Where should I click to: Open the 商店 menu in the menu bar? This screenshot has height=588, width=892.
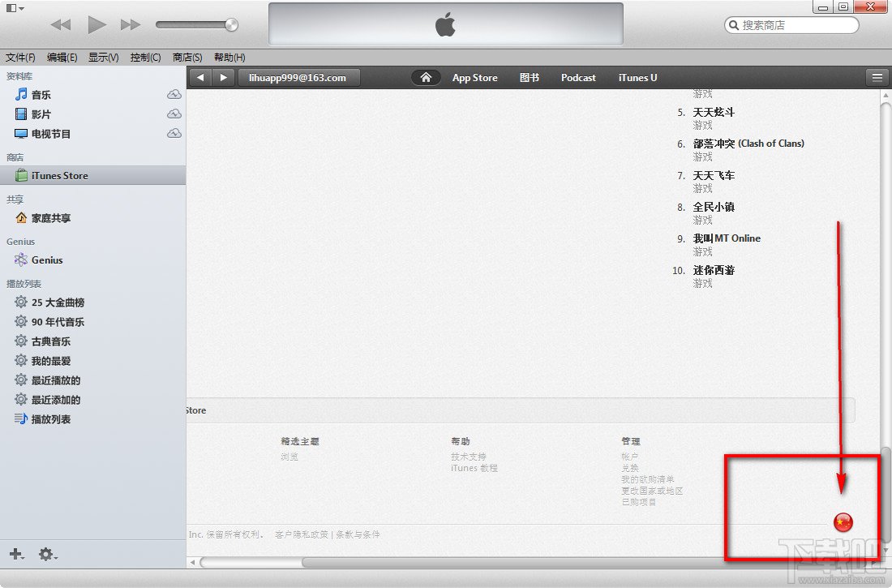(187, 57)
